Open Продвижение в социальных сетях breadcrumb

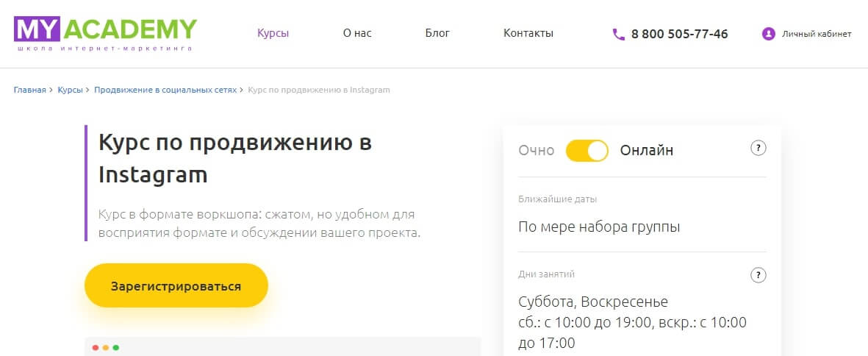point(165,90)
